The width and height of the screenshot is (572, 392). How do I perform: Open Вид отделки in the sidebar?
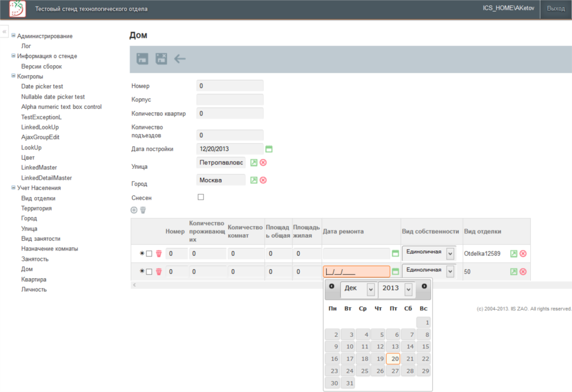coord(38,198)
